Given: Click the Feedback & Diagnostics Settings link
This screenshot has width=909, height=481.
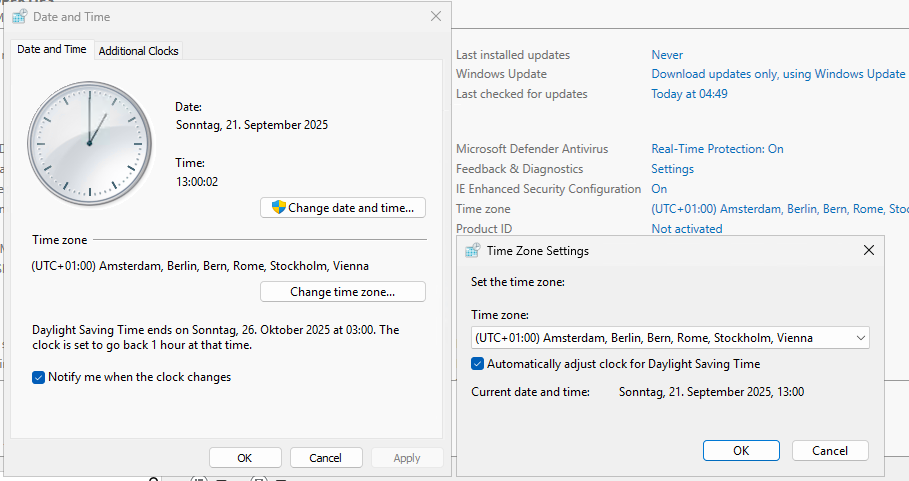Looking at the screenshot, I should (x=672, y=169).
